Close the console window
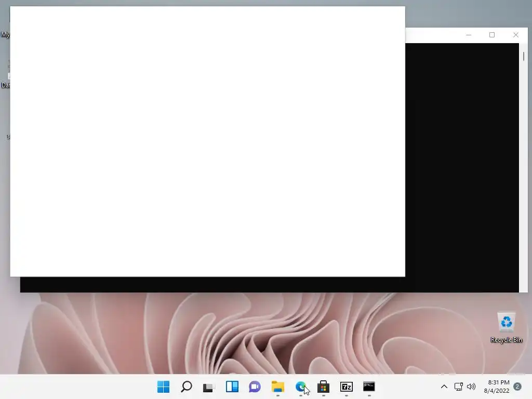 pyautogui.click(x=516, y=35)
